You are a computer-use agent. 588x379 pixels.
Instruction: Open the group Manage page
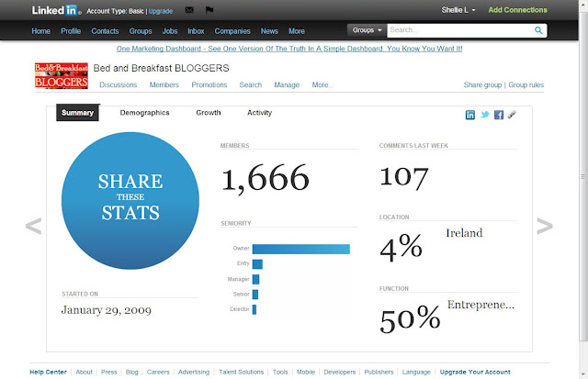pyautogui.click(x=287, y=84)
